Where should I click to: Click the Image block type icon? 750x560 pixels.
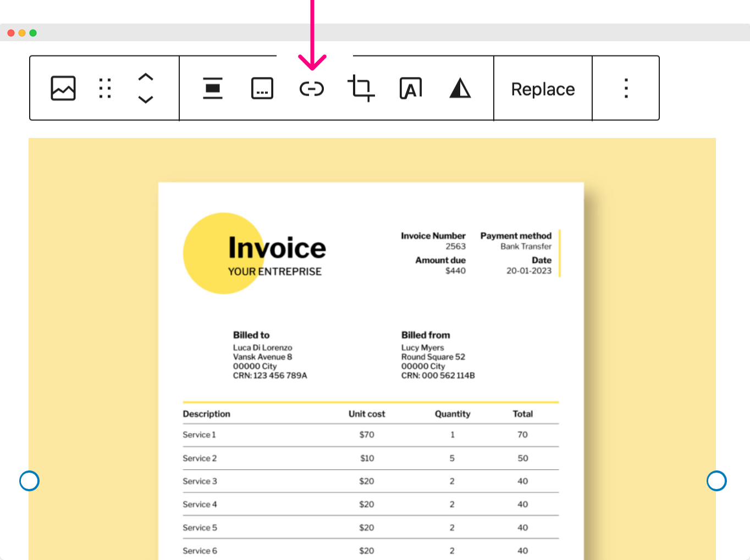click(x=63, y=88)
